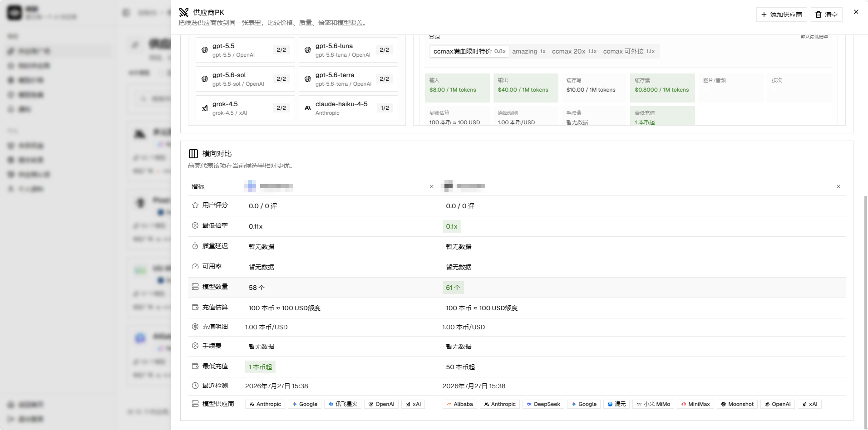Click the 模型供应商 server icon
The image size is (868, 430).
point(195,404)
